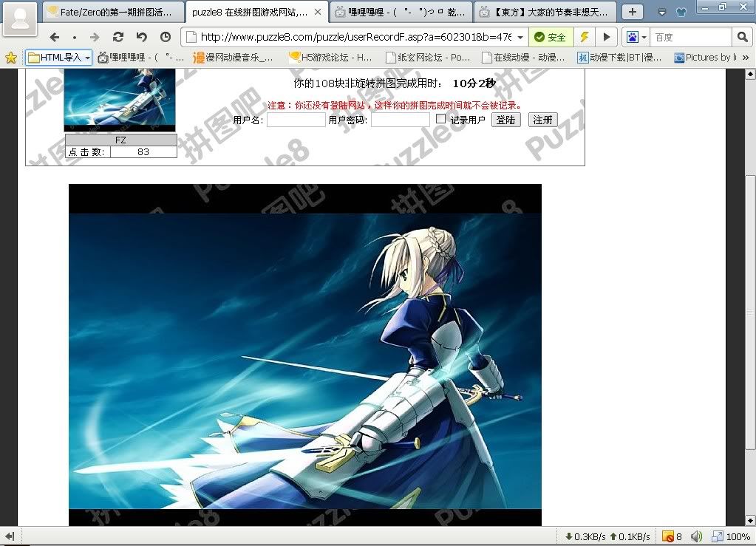
Task: Switch to the 【東方】 tab
Action: 545,12
